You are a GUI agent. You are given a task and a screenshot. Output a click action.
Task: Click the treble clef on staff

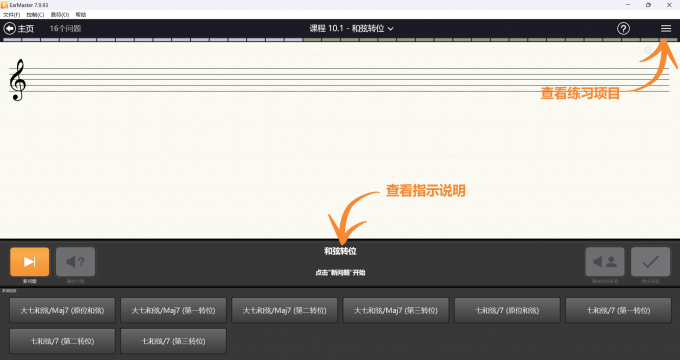18,80
